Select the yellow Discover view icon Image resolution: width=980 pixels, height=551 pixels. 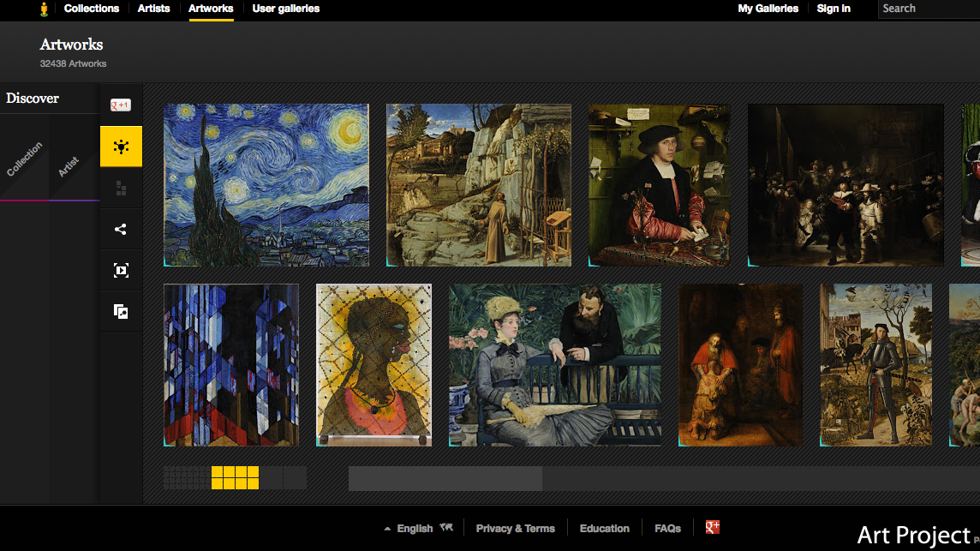(122, 147)
